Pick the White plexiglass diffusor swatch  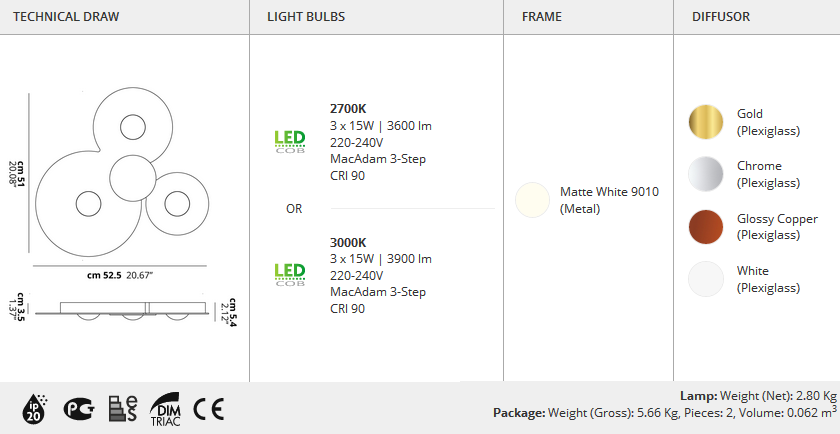click(706, 279)
